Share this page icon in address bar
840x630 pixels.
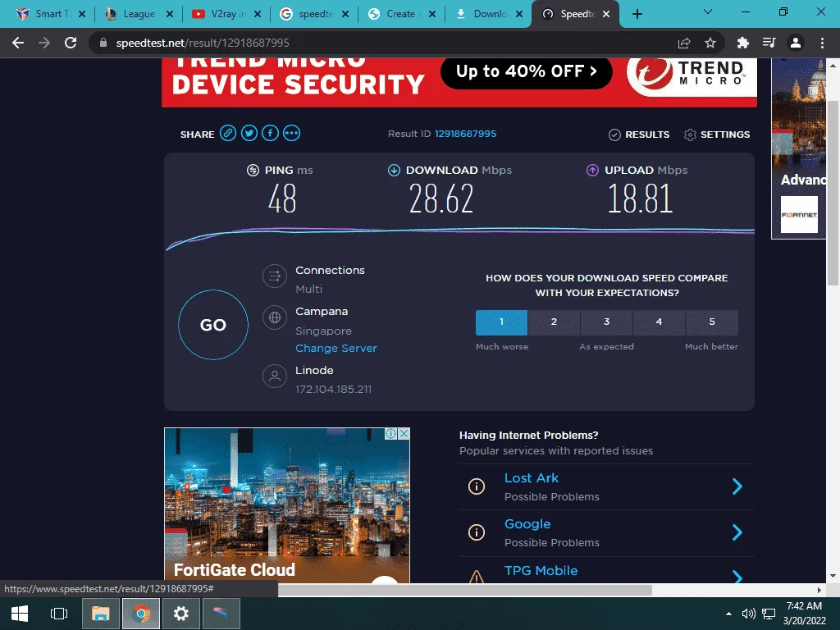tap(684, 43)
